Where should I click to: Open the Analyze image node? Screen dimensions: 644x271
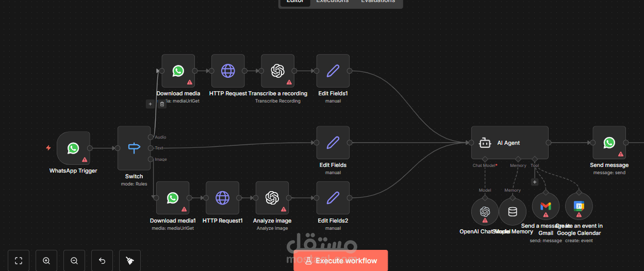[272, 198]
